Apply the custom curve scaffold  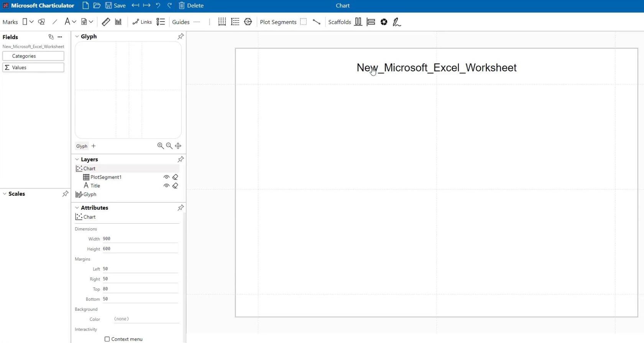point(397,22)
